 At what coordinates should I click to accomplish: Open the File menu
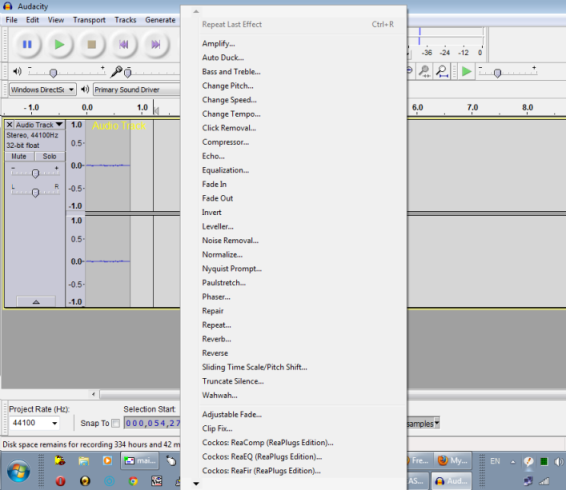point(11,20)
